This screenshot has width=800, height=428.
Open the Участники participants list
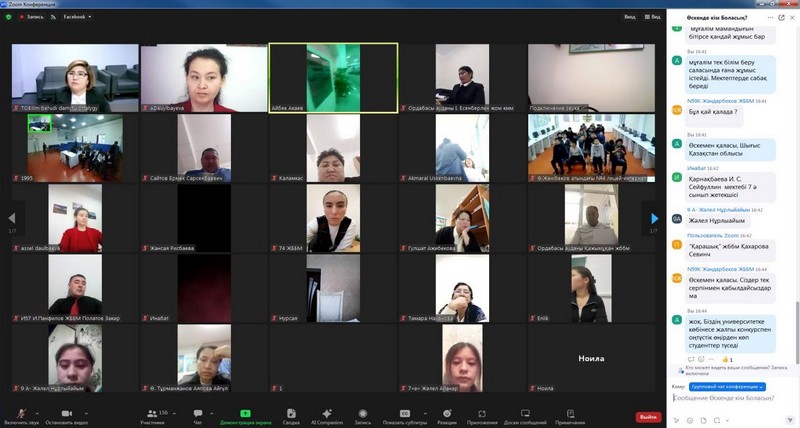pos(152,416)
